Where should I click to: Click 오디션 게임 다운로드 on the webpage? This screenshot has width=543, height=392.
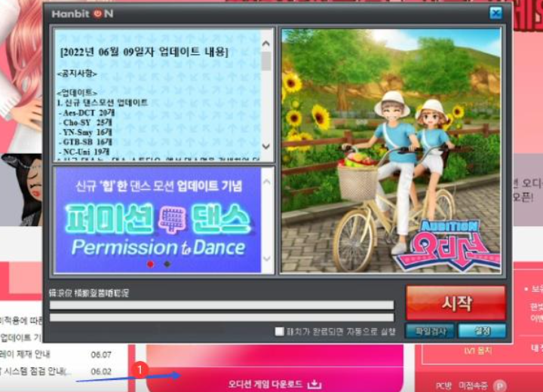[x=265, y=384]
